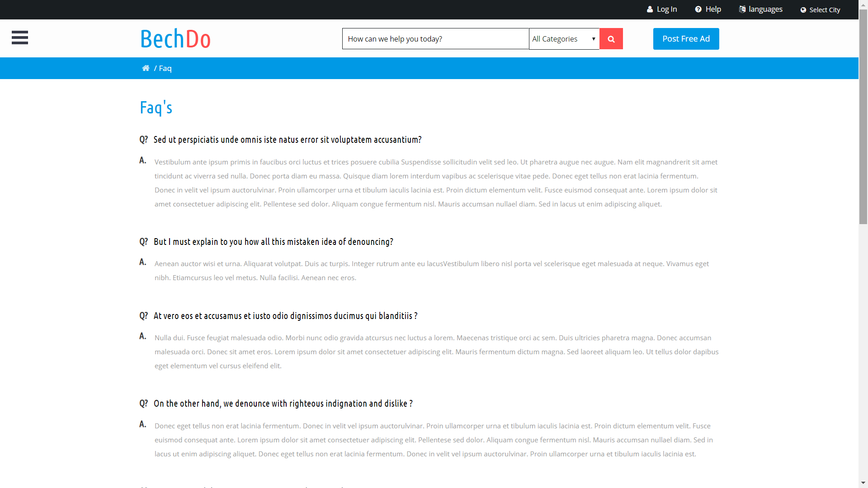The image size is (868, 488).
Task: Expand the languages menu
Action: pos(765,9)
